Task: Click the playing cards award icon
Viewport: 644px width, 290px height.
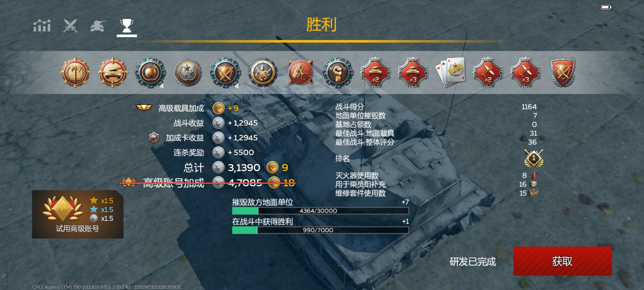Action: click(x=451, y=72)
